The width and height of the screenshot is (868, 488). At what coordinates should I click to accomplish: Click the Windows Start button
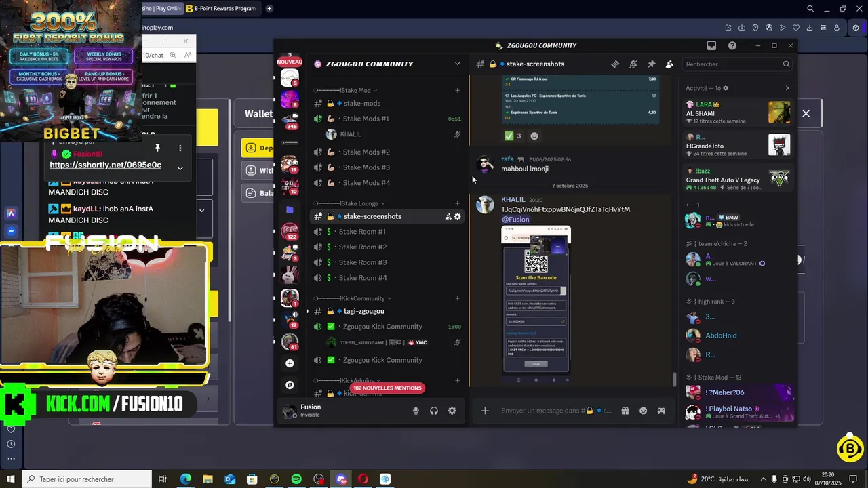coord(11,479)
